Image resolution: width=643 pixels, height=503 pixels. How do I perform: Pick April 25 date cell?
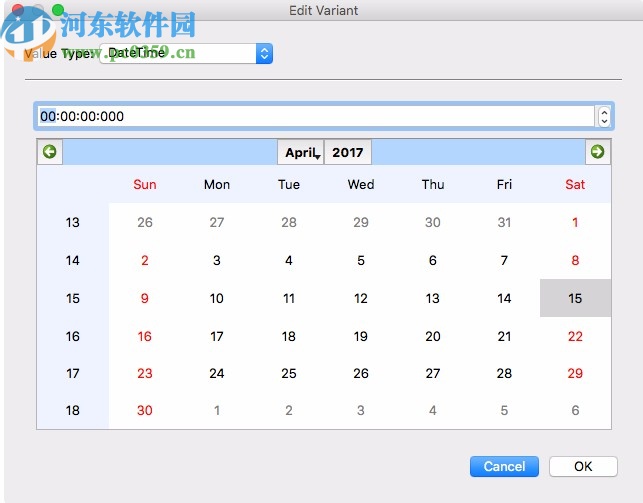tap(289, 373)
